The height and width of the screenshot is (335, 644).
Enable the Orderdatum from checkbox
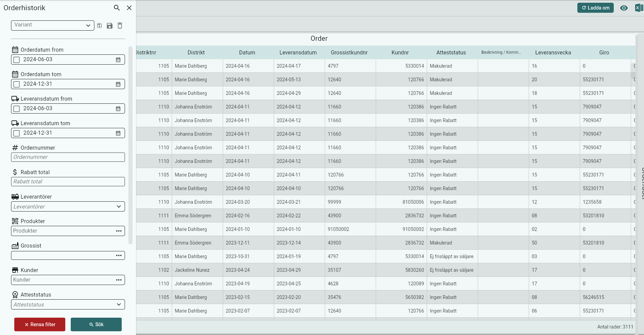(17, 60)
